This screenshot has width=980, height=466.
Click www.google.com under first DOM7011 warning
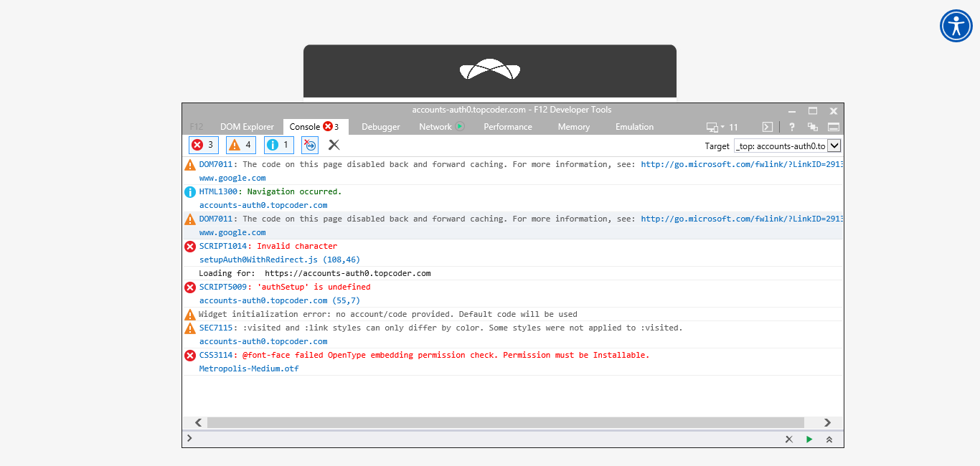coord(232,178)
